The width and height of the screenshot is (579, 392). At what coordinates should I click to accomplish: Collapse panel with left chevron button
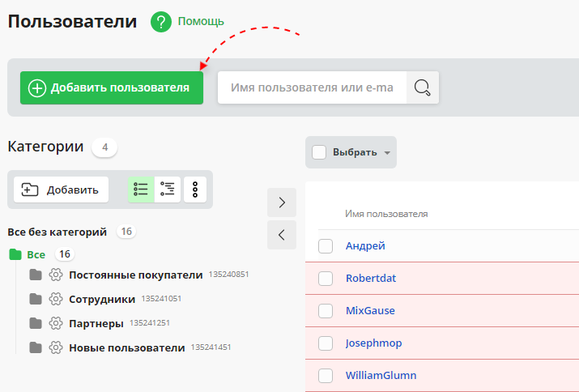282,235
